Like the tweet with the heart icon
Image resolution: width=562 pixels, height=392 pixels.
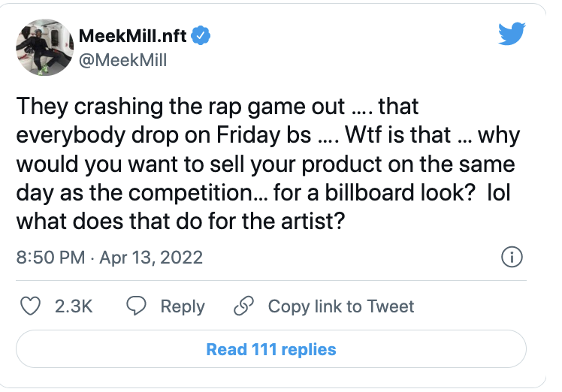click(x=29, y=306)
